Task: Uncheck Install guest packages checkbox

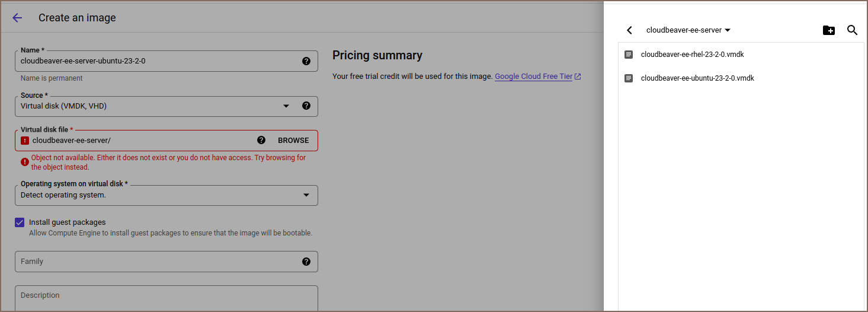Action: pyautogui.click(x=20, y=223)
